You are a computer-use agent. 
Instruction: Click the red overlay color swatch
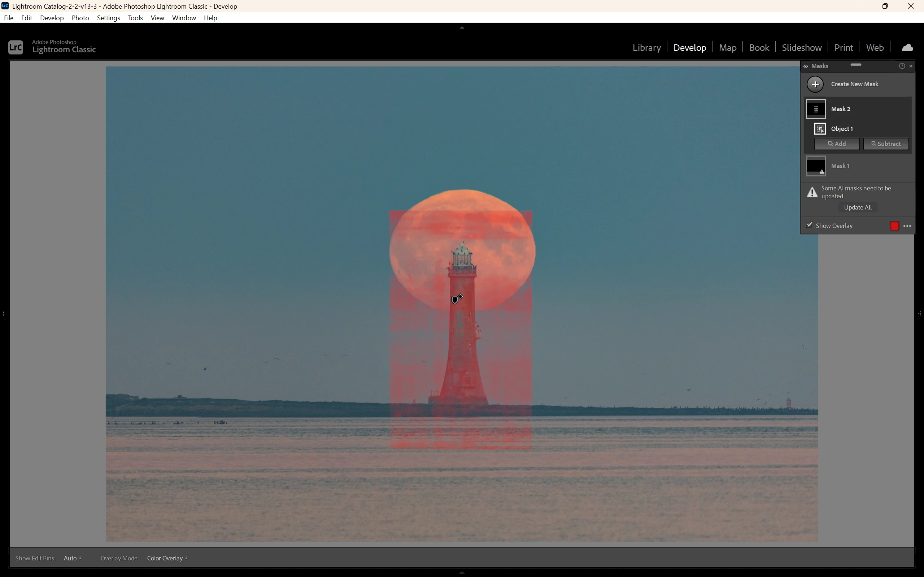pyautogui.click(x=894, y=226)
